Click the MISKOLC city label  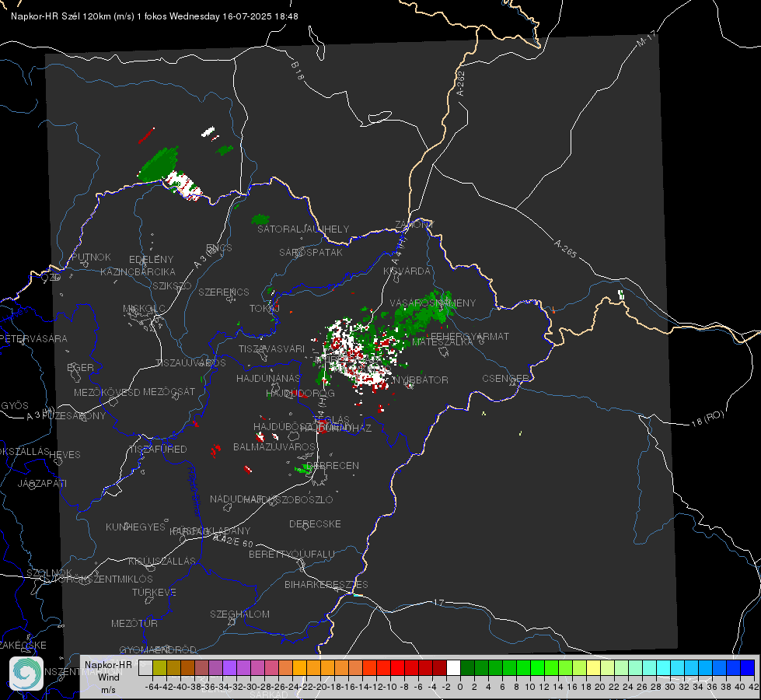(x=144, y=309)
